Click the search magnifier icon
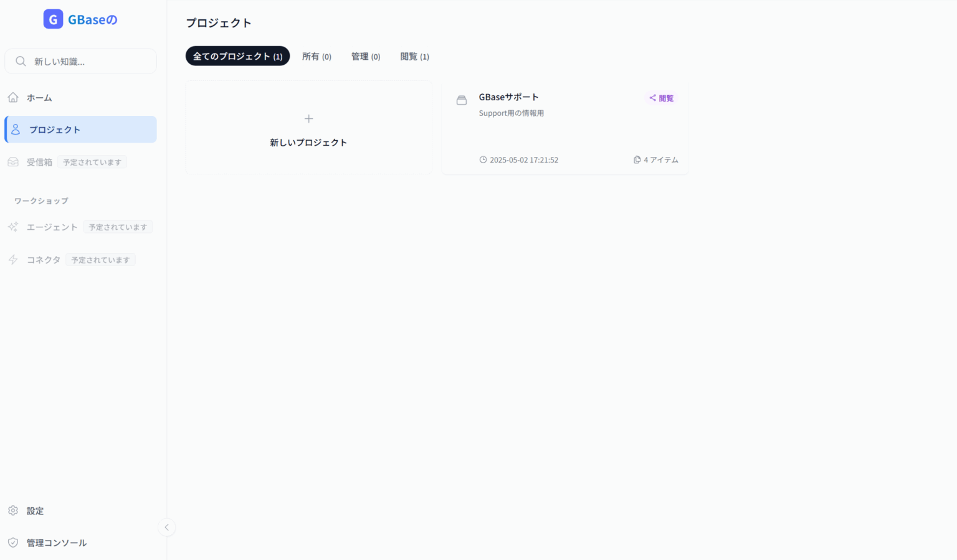957x560 pixels. (x=21, y=61)
